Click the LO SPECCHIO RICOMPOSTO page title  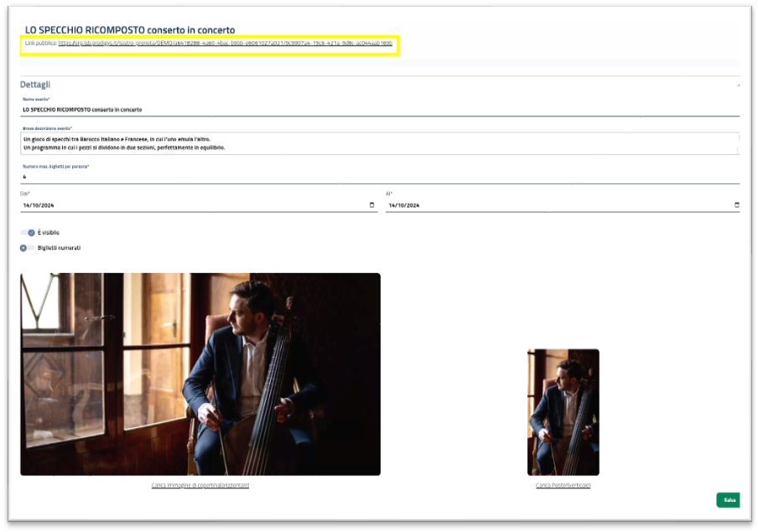pos(130,30)
